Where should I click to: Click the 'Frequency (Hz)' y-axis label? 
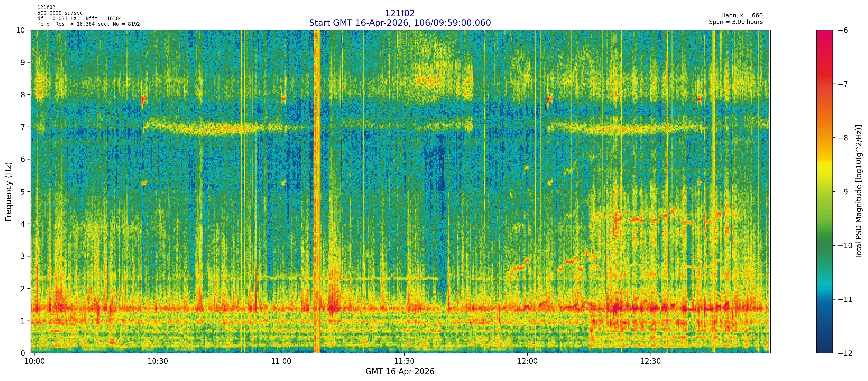(x=8, y=192)
